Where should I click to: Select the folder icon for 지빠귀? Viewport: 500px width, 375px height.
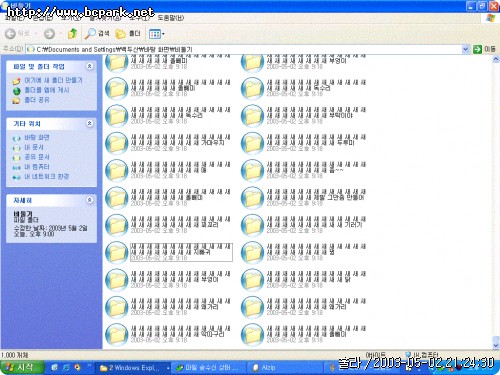point(117,253)
